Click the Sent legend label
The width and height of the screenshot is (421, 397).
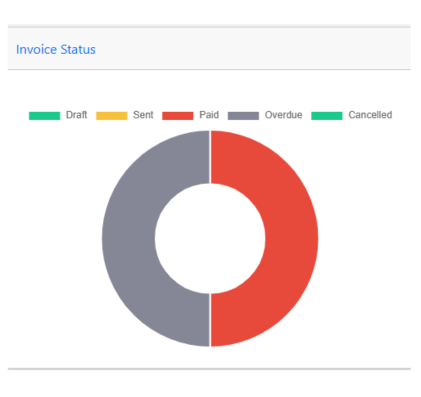coord(143,115)
